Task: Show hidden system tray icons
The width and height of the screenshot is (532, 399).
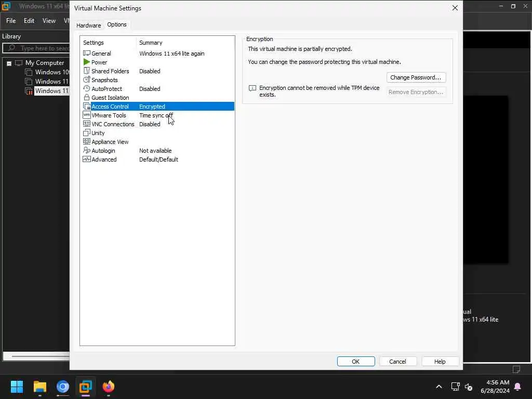Action: click(x=438, y=387)
